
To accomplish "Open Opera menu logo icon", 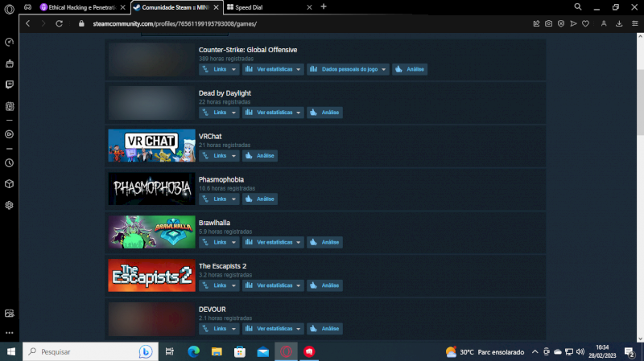I will 9,8.
